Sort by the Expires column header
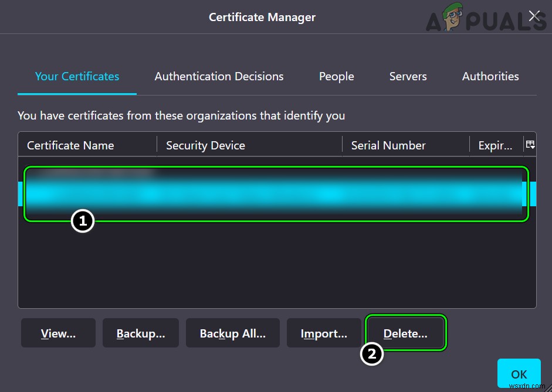Image resolution: width=552 pixels, height=392 pixels. click(x=495, y=145)
